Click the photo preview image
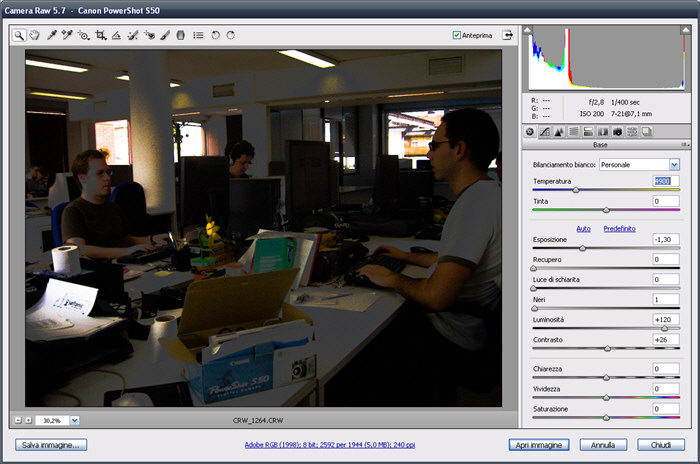 (263, 228)
